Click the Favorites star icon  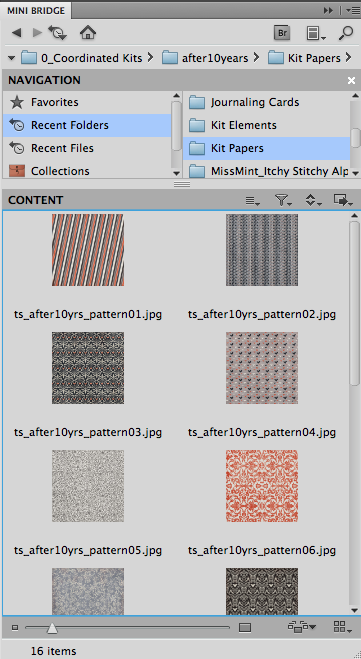click(17, 102)
